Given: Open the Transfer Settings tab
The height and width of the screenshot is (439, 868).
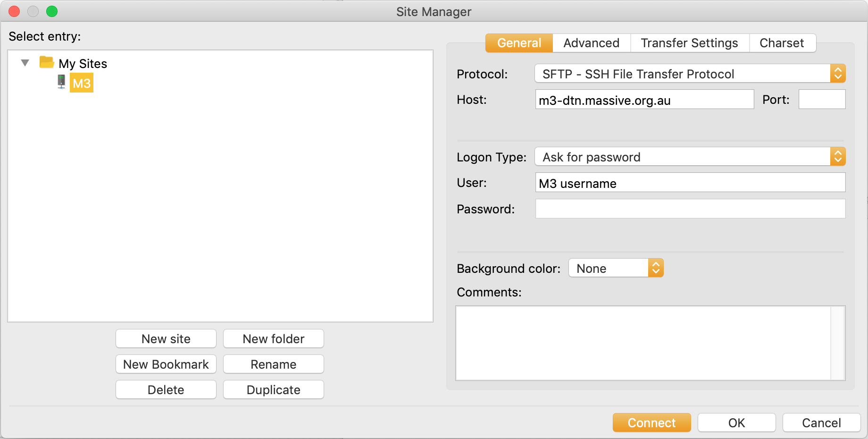Looking at the screenshot, I should click(x=689, y=43).
